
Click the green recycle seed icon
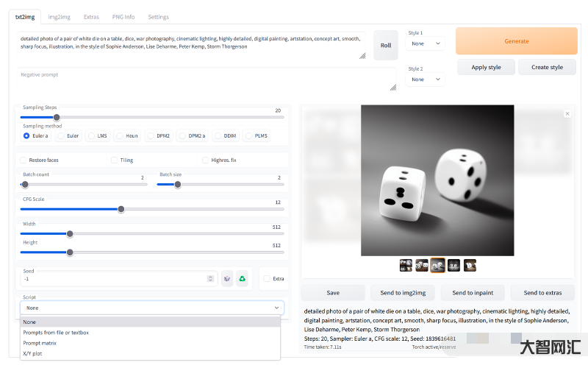tap(243, 278)
